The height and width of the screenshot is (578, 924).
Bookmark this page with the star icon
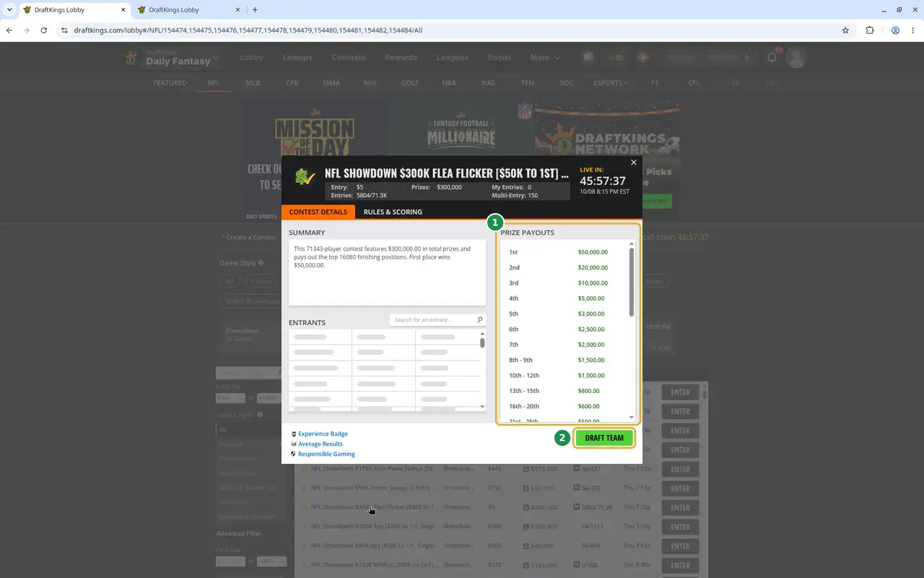pos(845,30)
